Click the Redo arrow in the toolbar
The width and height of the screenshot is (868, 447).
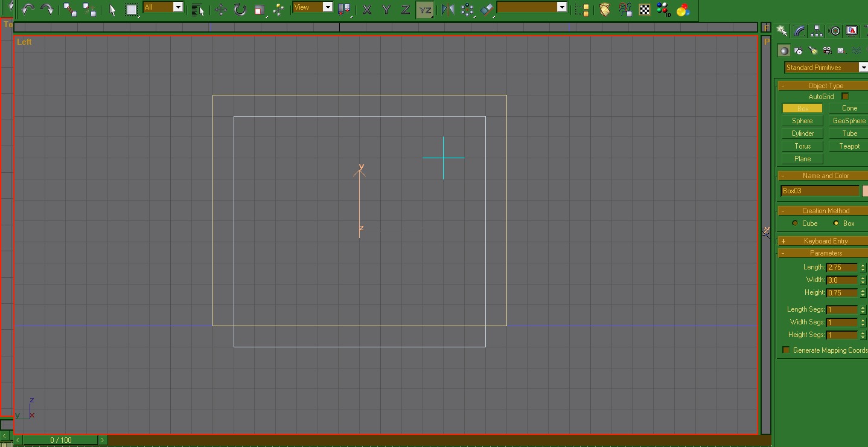[x=47, y=9]
